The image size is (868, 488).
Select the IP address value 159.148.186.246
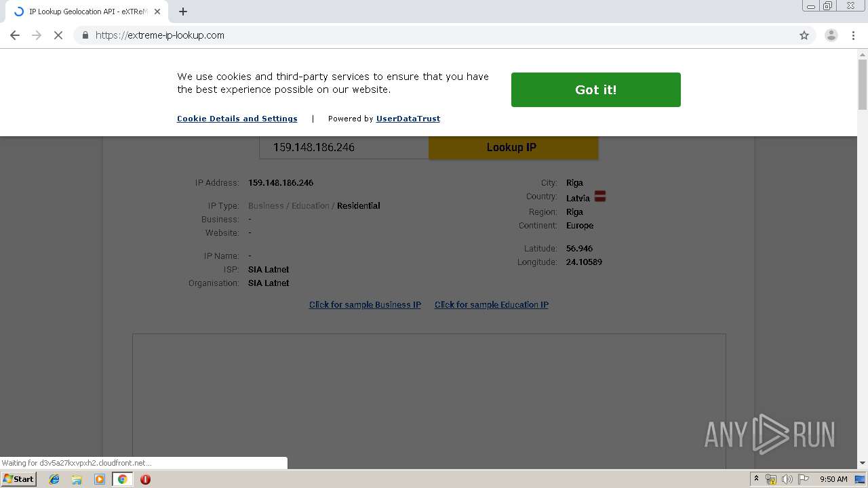[x=281, y=183]
